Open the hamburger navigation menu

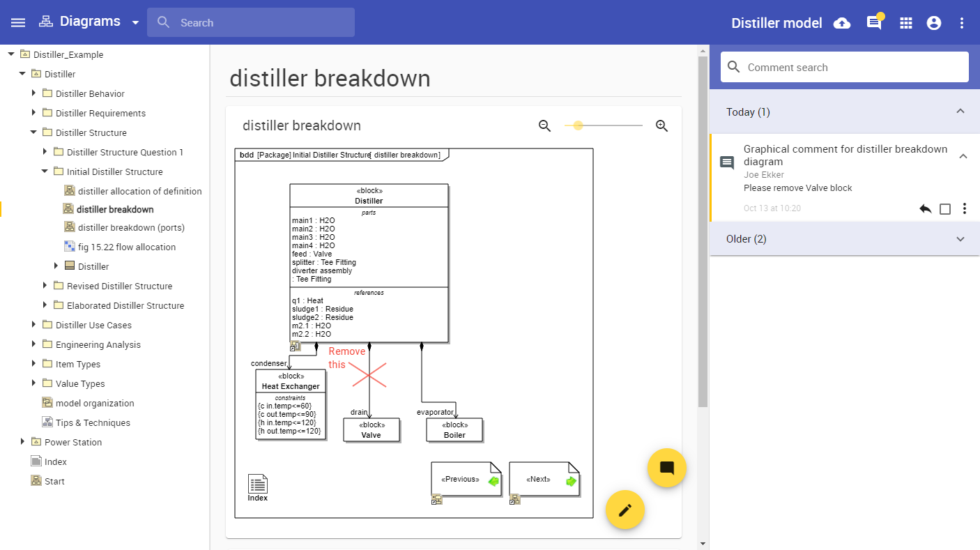18,22
